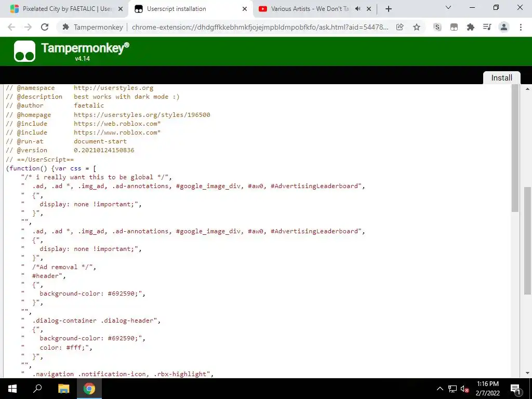Close the YouTube tab

pyautogui.click(x=369, y=9)
